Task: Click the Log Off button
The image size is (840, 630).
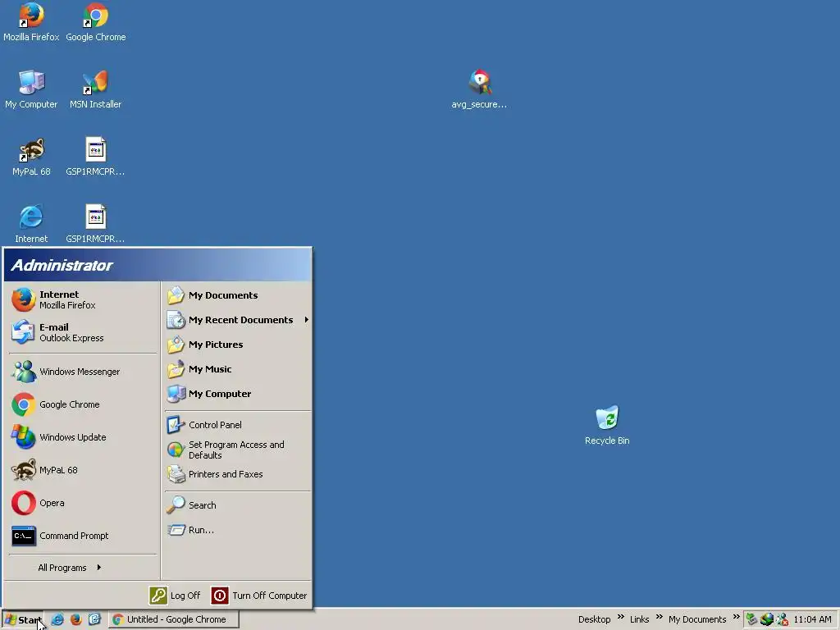Action: (x=176, y=596)
